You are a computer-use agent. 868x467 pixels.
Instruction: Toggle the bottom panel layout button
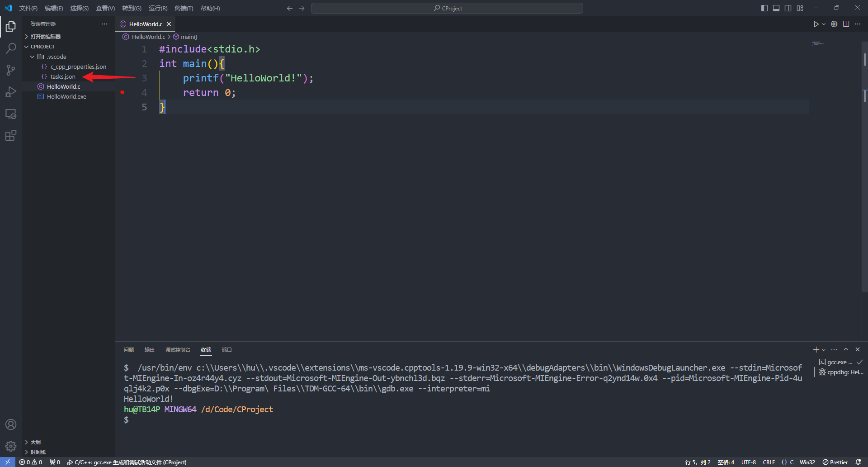(776, 8)
